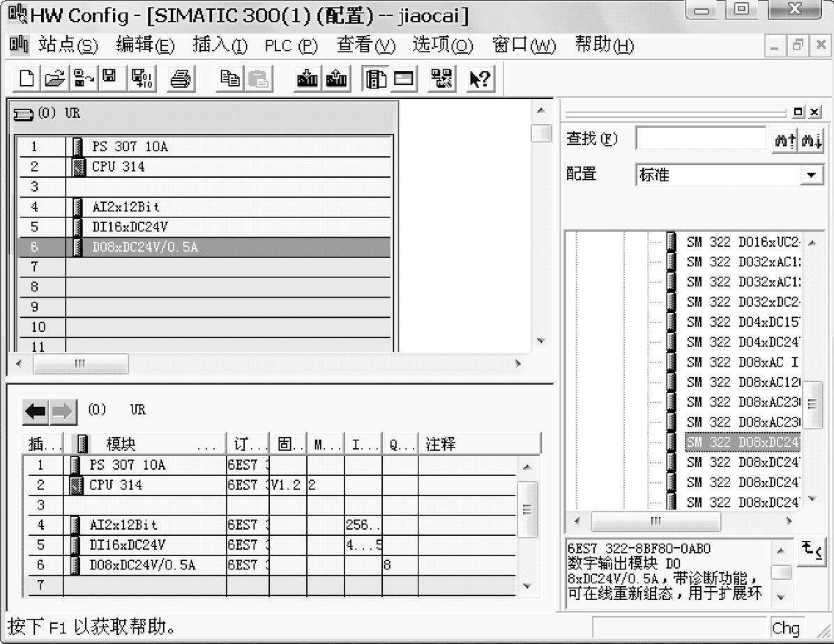Screen dimensions: 834x644
Task: Click catalog tree scroll down arrow
Action: pos(812,499)
